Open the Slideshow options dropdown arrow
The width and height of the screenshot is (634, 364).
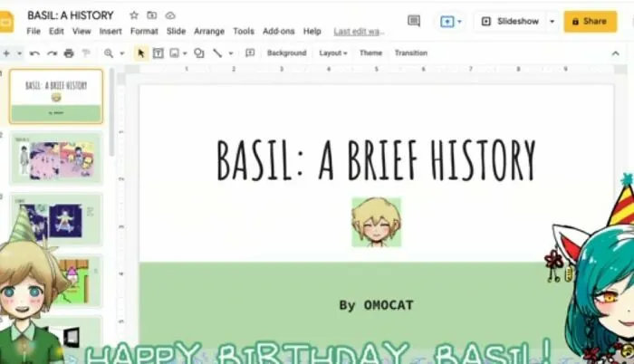(552, 22)
